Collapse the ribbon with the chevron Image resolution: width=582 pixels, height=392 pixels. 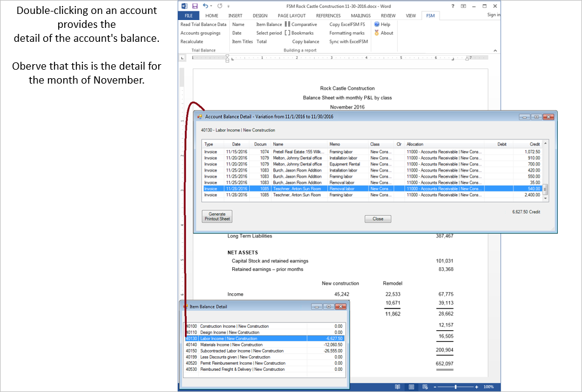(495, 50)
